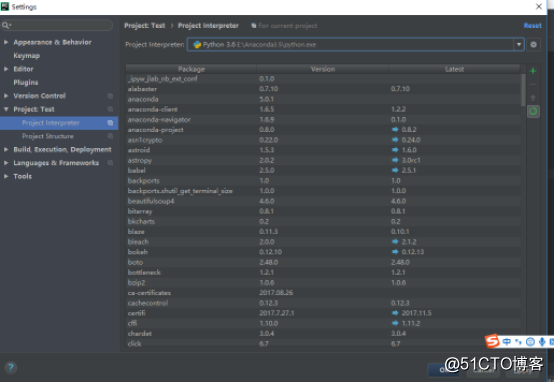Open Version Control settings

[x=40, y=96]
